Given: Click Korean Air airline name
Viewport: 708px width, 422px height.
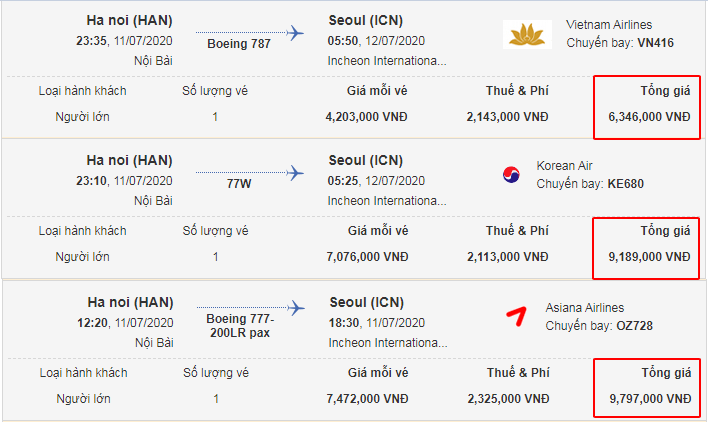Looking at the screenshot, I should [x=564, y=165].
